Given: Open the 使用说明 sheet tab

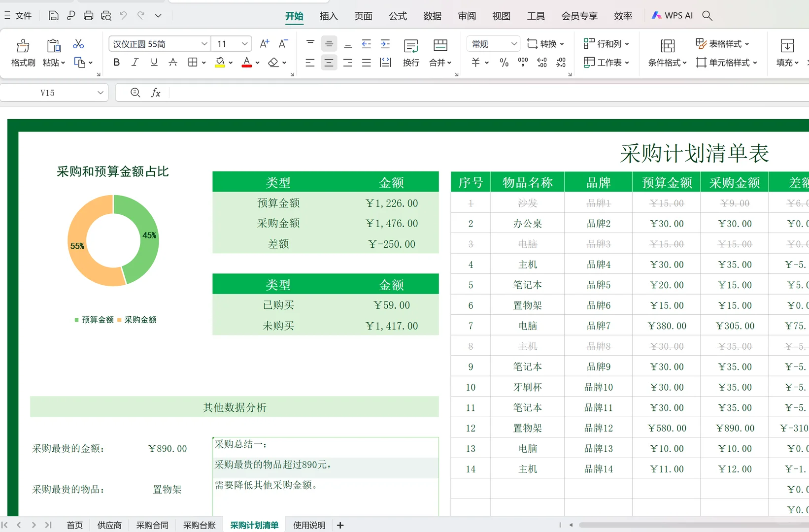Looking at the screenshot, I should click(309, 525).
